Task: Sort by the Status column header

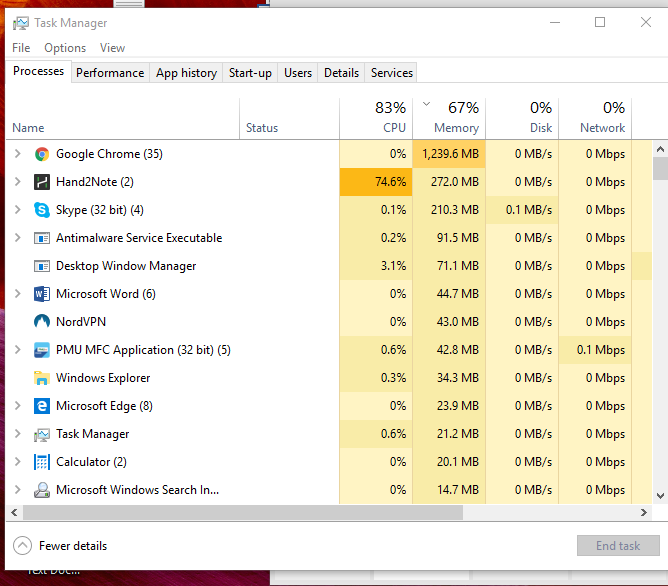Action: click(289, 118)
